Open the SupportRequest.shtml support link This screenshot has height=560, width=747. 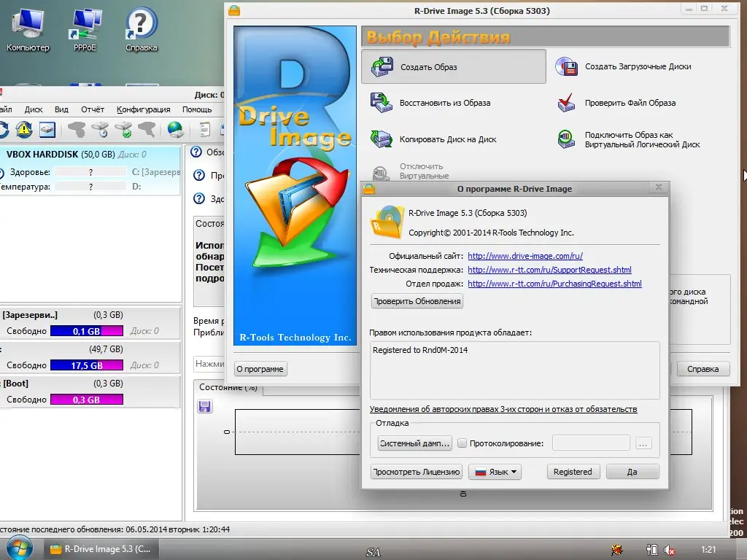549,270
